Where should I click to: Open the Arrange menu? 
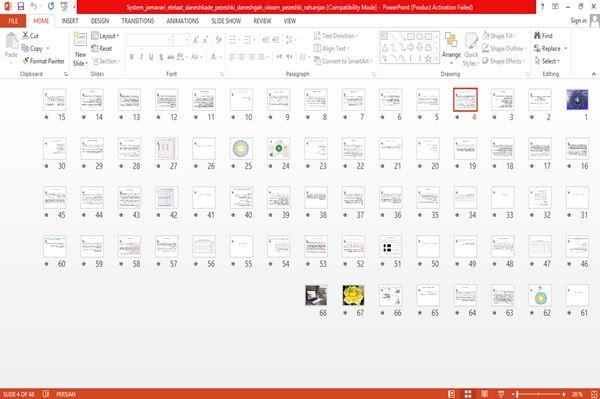pos(451,48)
